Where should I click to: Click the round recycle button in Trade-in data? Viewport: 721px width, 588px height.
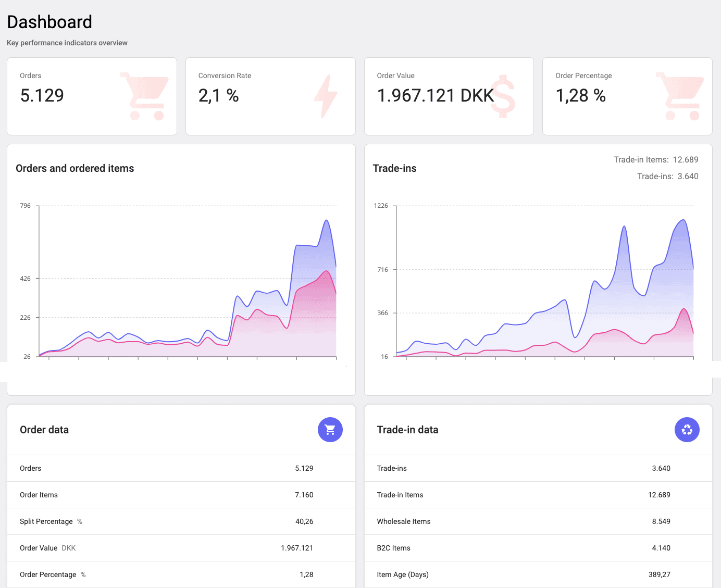(x=687, y=430)
